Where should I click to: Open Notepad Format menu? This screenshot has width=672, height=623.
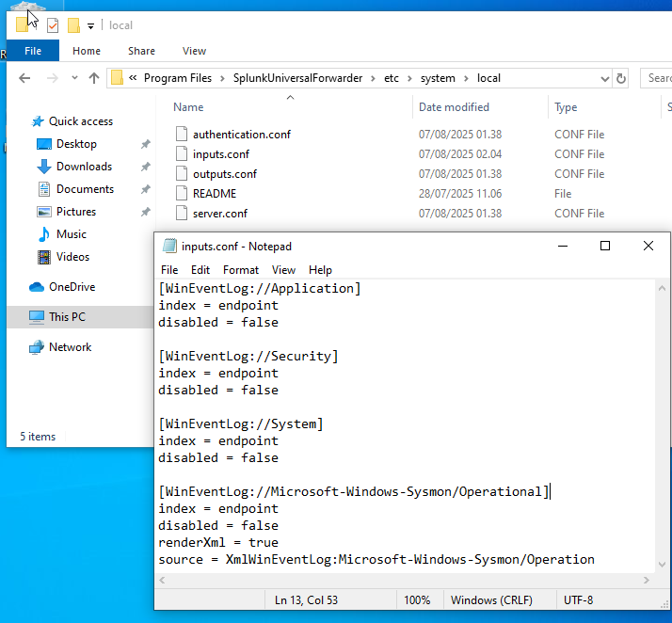coord(241,270)
